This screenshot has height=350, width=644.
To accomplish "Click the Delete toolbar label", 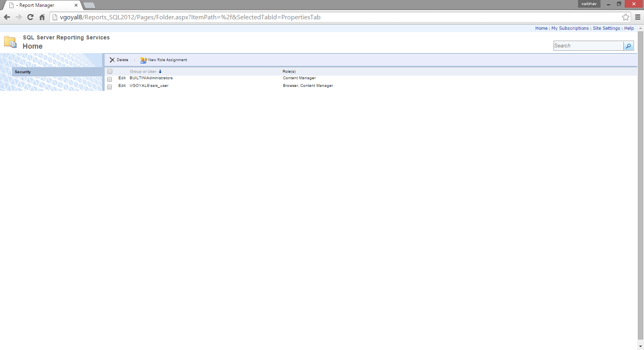I will point(122,60).
